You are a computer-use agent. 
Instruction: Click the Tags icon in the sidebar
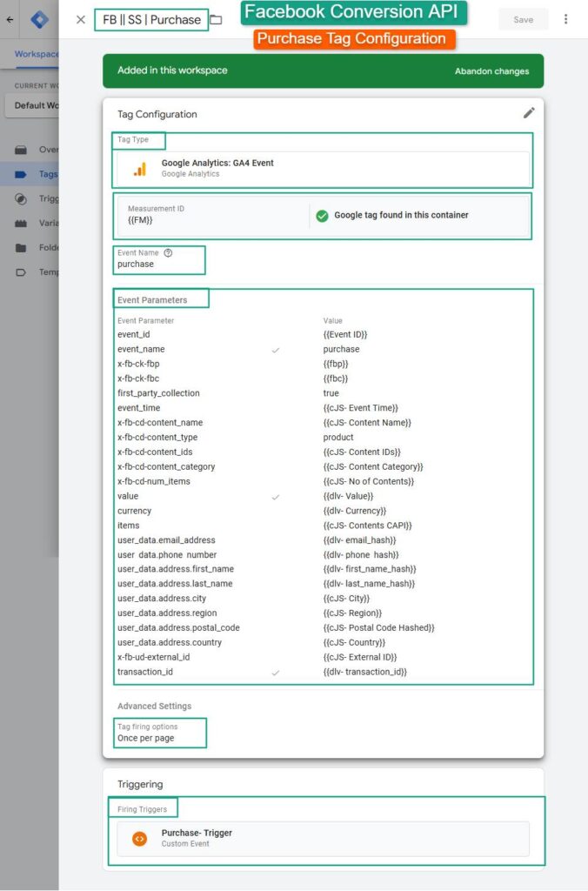coord(21,174)
